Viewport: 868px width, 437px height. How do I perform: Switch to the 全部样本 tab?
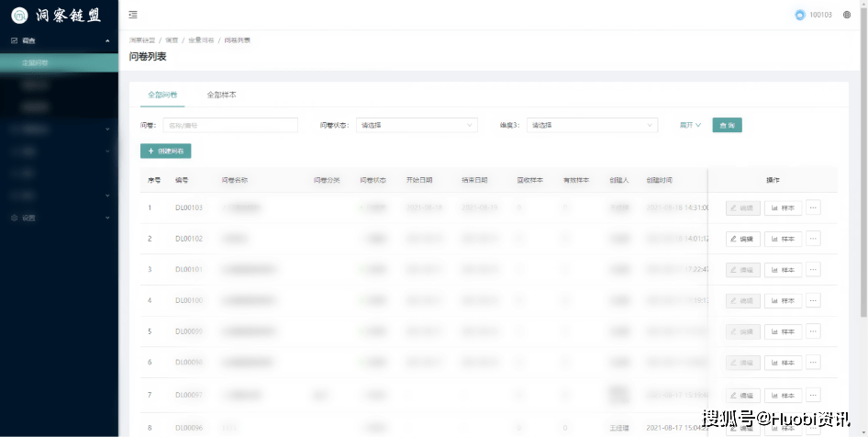click(x=221, y=95)
